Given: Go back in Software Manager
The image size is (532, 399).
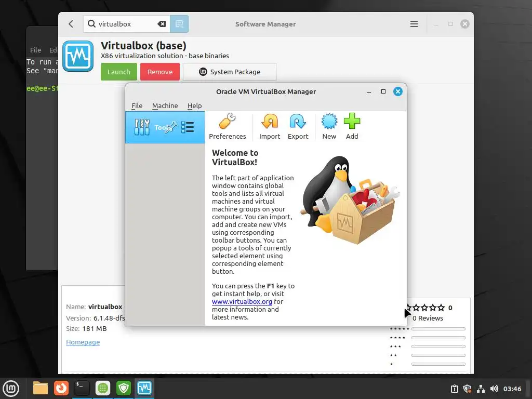Looking at the screenshot, I should (71, 24).
